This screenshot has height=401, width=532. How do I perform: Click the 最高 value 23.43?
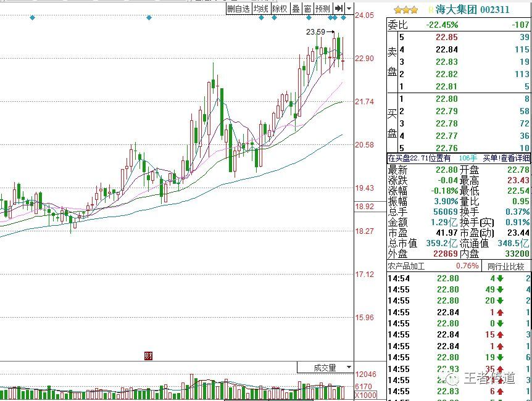coord(518,180)
